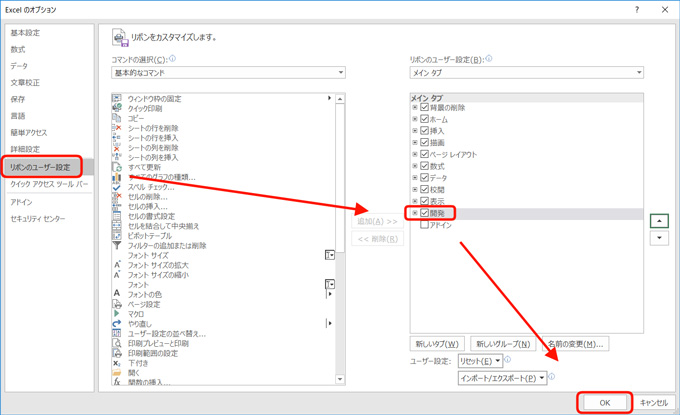680x415 pixels.
Task: Open the リボンのユーザー設定 メイン タブ dropdown
Action: click(526, 73)
